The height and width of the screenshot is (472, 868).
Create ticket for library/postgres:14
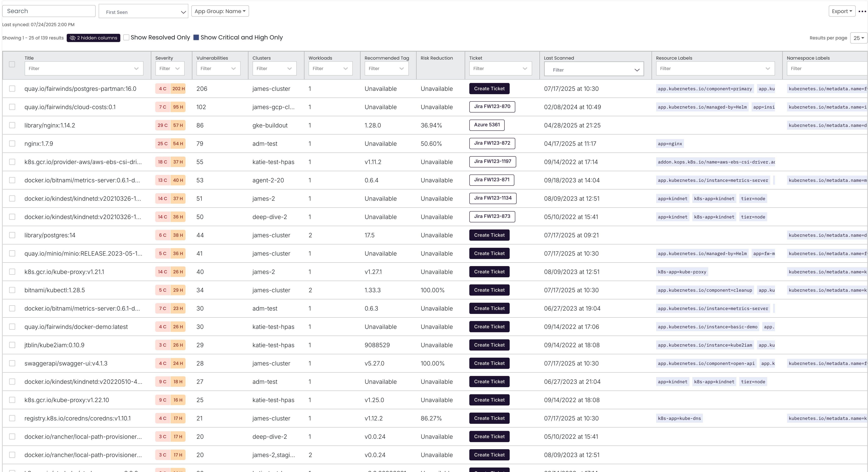(489, 235)
